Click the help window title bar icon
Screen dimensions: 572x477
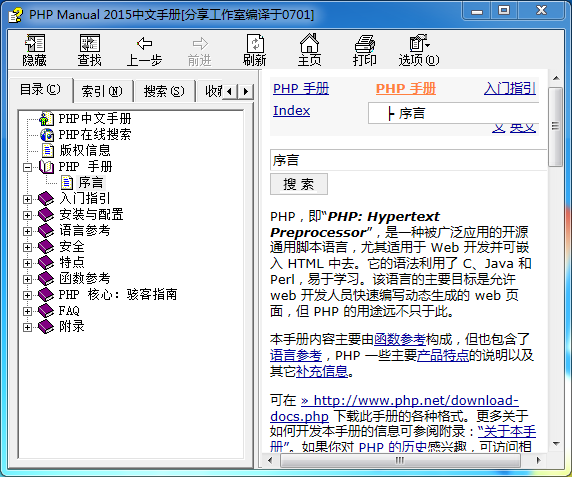click(15, 15)
